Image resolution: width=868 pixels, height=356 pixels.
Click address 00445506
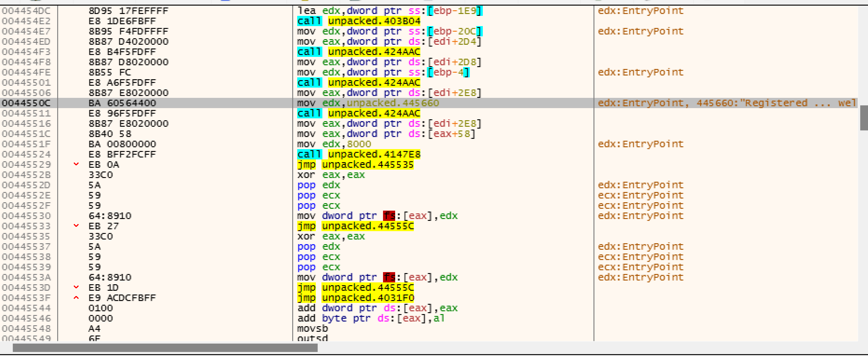tap(26, 93)
